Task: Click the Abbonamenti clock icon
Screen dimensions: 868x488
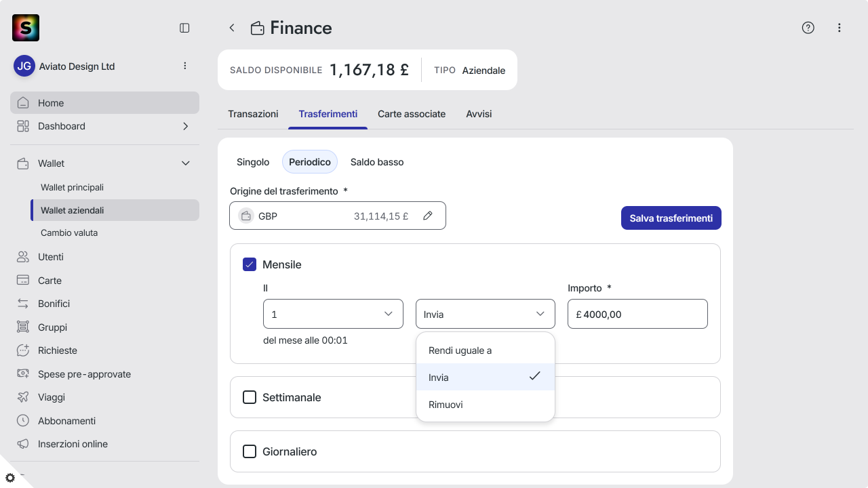Action: coord(23,421)
